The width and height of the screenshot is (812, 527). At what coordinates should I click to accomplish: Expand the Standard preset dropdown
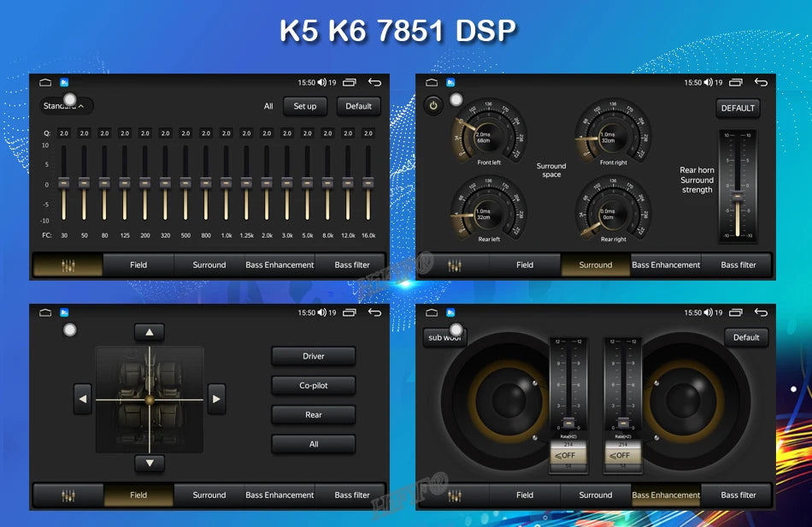(x=67, y=106)
